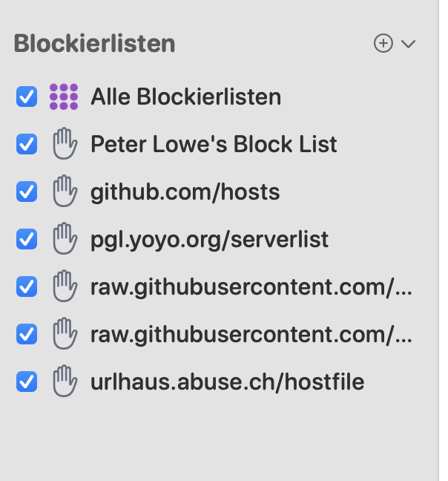Click hand icon beside pgl.yoyo.org/serverlist
448x481 pixels.
pos(65,239)
